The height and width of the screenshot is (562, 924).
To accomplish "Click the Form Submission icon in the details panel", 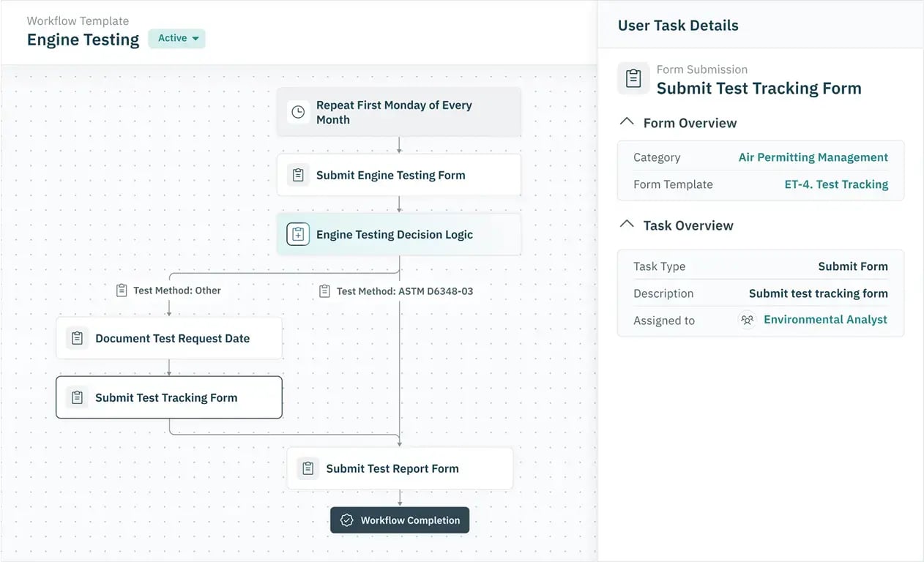I will tap(634, 78).
